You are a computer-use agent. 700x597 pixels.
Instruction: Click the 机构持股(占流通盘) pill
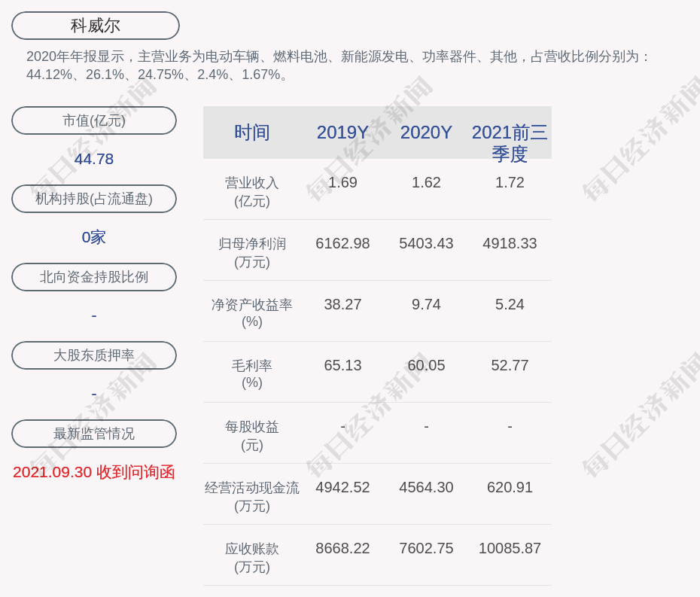(x=94, y=199)
